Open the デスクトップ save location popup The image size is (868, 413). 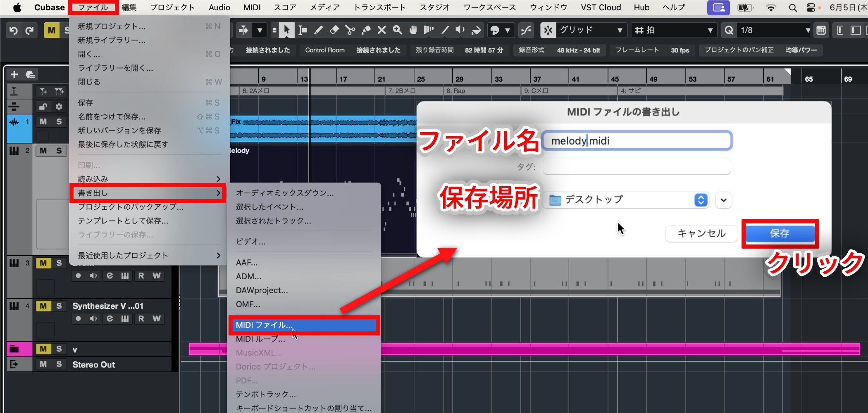point(626,200)
